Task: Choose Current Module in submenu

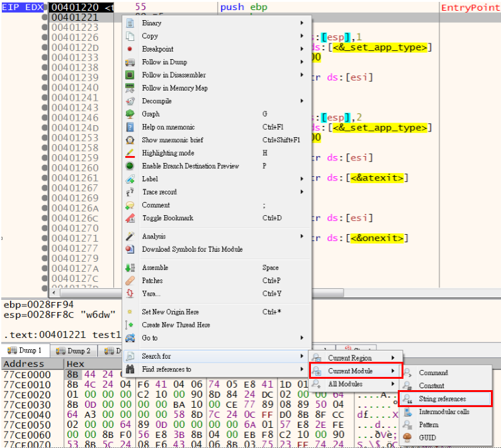Action: pyautogui.click(x=356, y=371)
